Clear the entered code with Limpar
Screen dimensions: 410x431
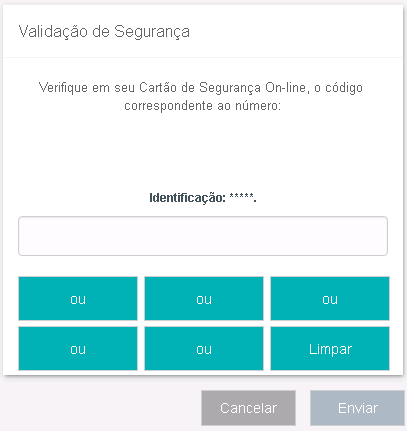[330, 348]
